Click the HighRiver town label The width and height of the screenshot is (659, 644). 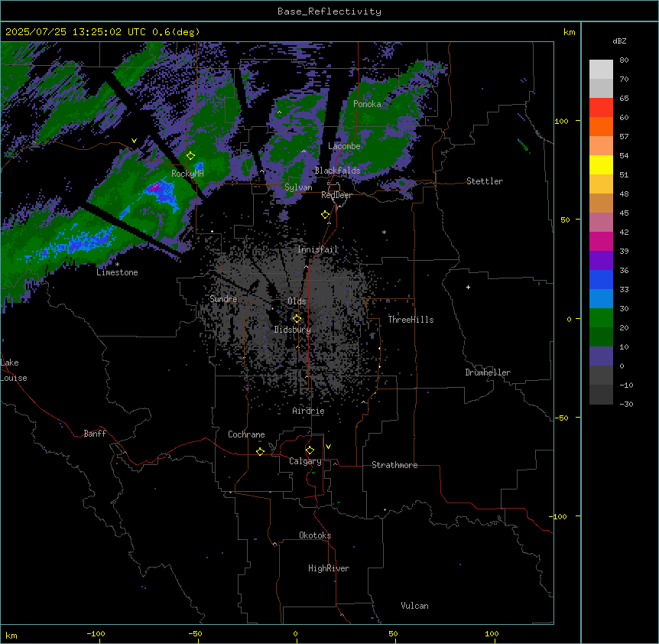[x=329, y=568]
